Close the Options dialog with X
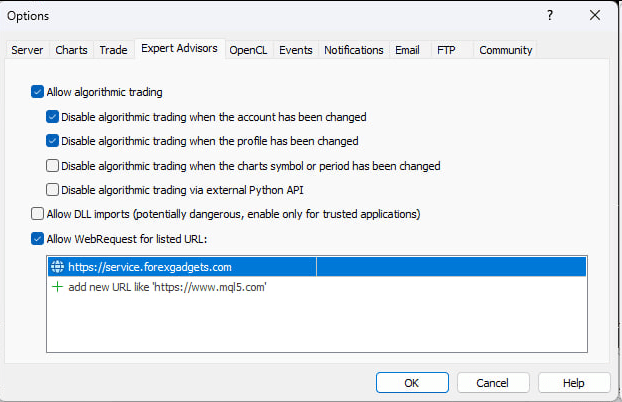This screenshot has width=622, height=402. tap(595, 15)
